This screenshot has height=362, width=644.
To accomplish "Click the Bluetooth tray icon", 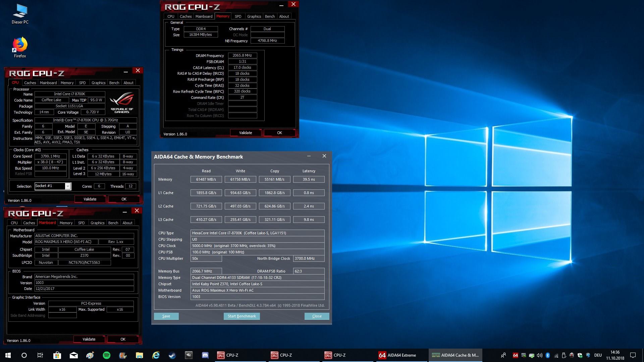I will click(548, 355).
